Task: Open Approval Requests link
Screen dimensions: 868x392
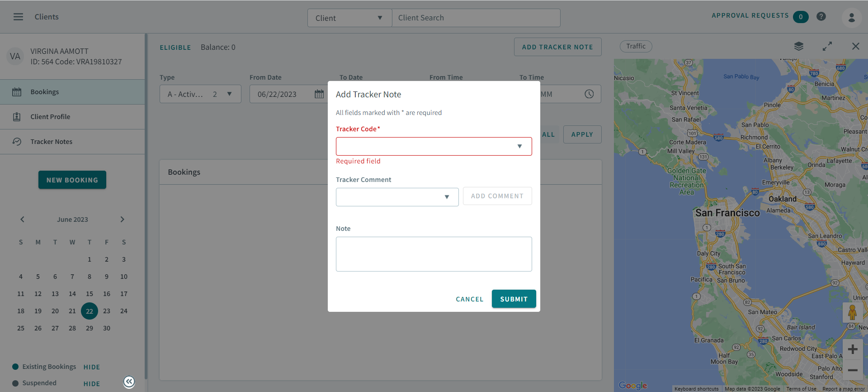Action: tap(750, 15)
